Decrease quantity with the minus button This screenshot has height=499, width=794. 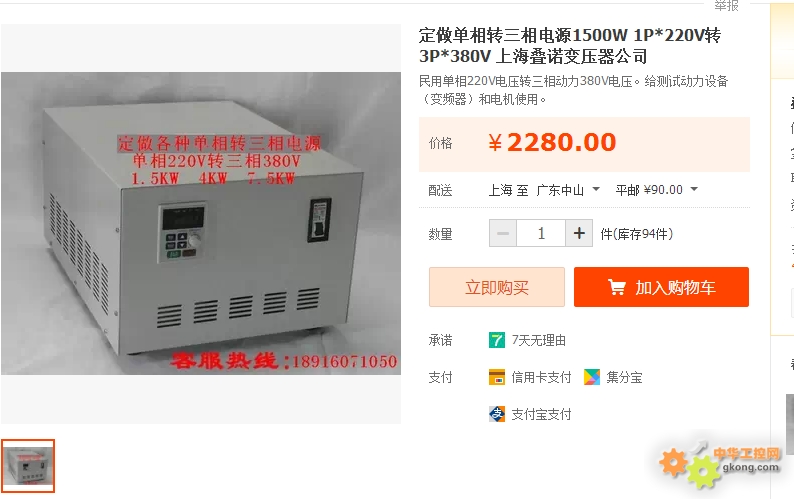coord(503,234)
